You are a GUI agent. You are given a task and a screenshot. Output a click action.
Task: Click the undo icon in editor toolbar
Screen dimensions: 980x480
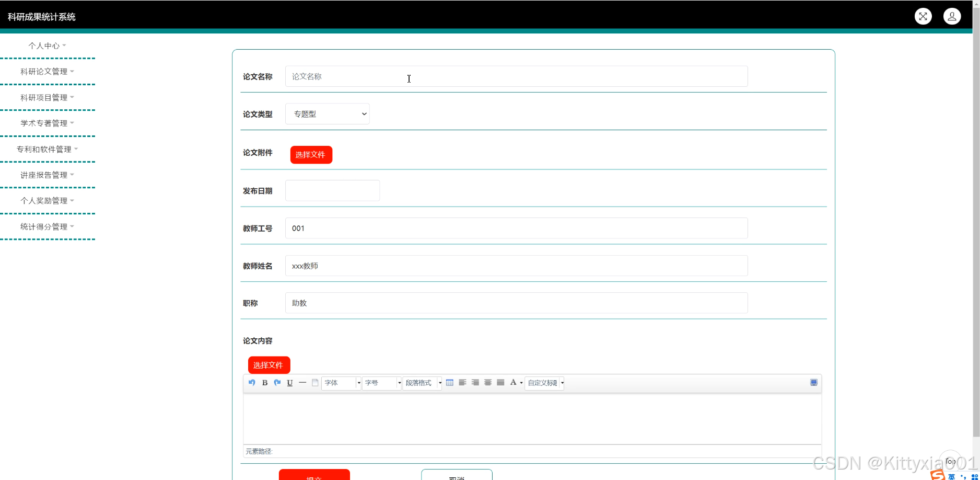tap(252, 383)
